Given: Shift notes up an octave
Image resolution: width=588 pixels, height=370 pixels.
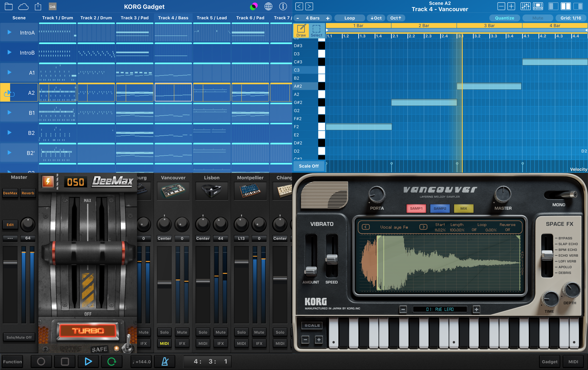Looking at the screenshot, I should [x=396, y=18].
